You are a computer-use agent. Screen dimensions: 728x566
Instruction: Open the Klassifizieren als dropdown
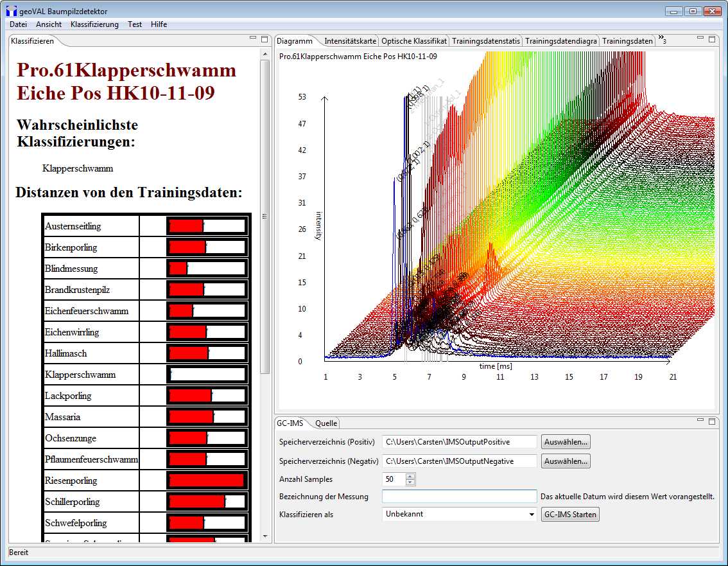[x=532, y=515]
